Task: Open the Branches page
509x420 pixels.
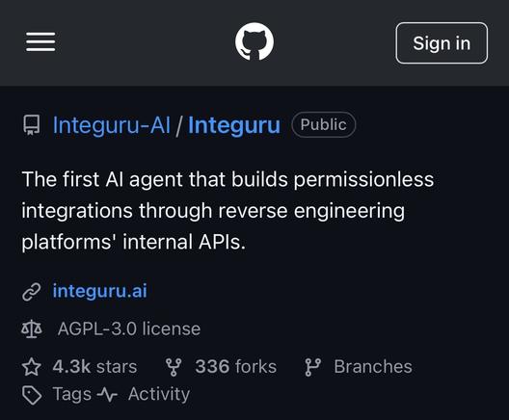Action: coord(373,367)
